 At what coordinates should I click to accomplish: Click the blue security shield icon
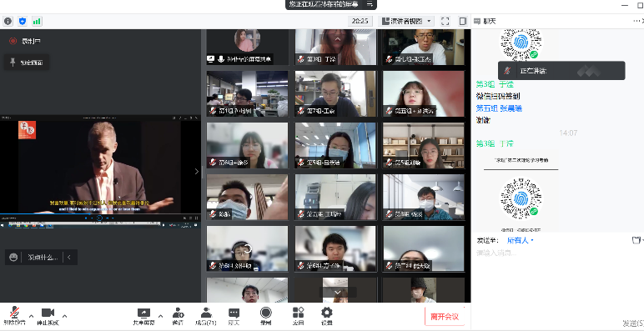click(x=23, y=21)
